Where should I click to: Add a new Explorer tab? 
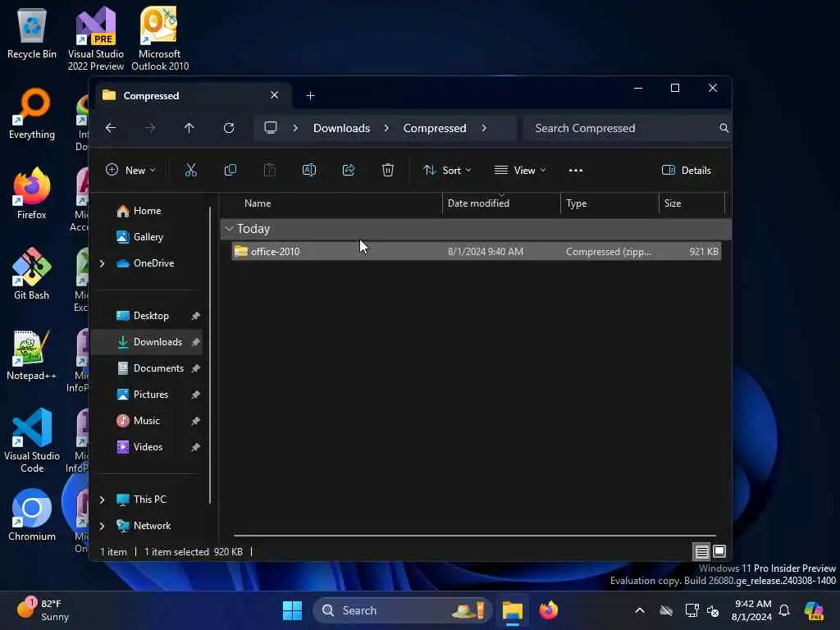[310, 96]
